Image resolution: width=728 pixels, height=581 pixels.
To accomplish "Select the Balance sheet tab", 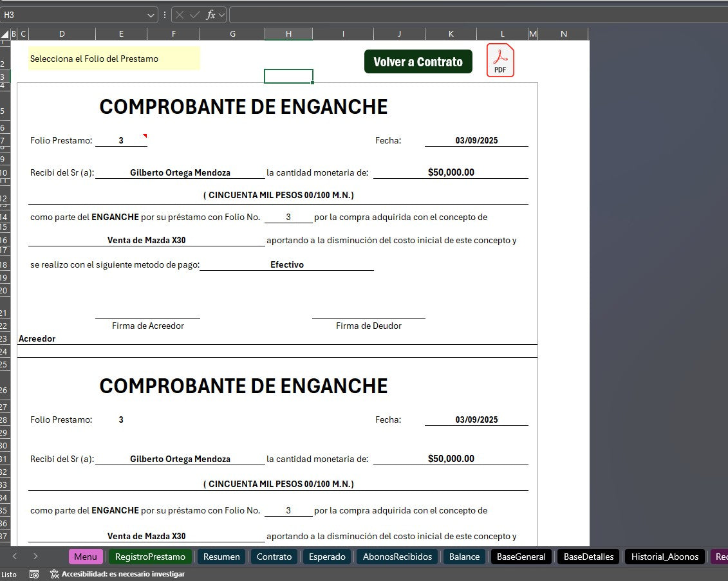I will pyautogui.click(x=463, y=557).
